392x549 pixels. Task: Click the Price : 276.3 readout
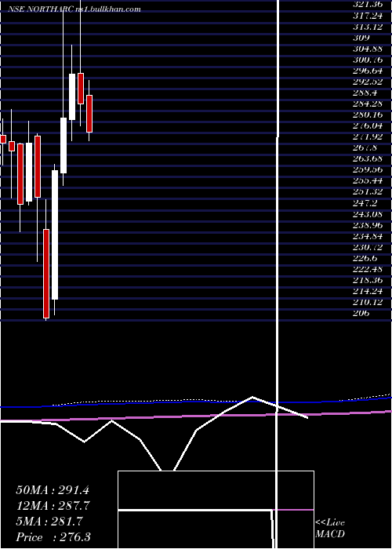pos(53,537)
